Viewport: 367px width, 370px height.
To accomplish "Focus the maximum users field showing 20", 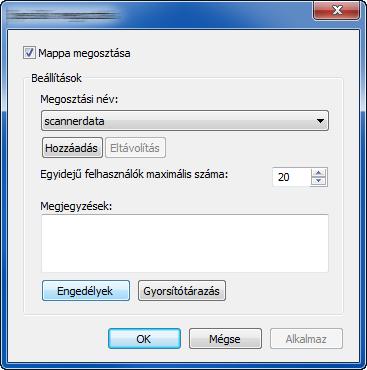I will click(291, 177).
